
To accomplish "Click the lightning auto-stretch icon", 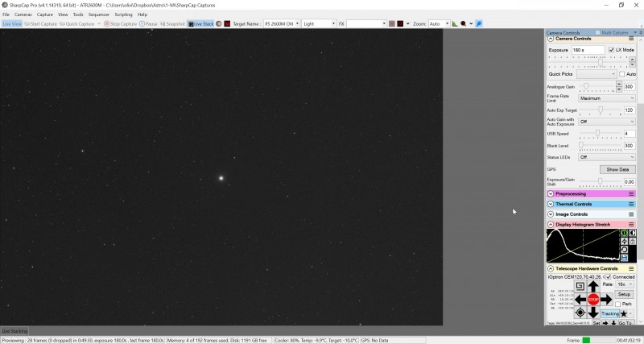I will pyautogui.click(x=624, y=241).
